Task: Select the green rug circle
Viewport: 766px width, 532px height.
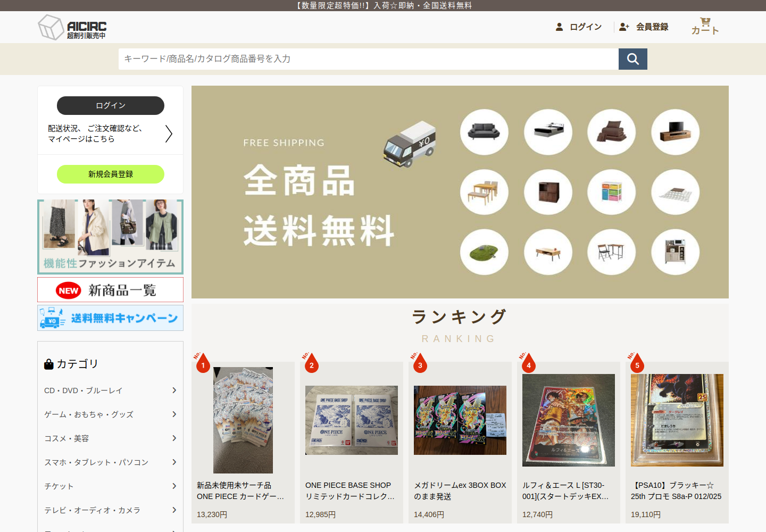Action: click(484, 252)
